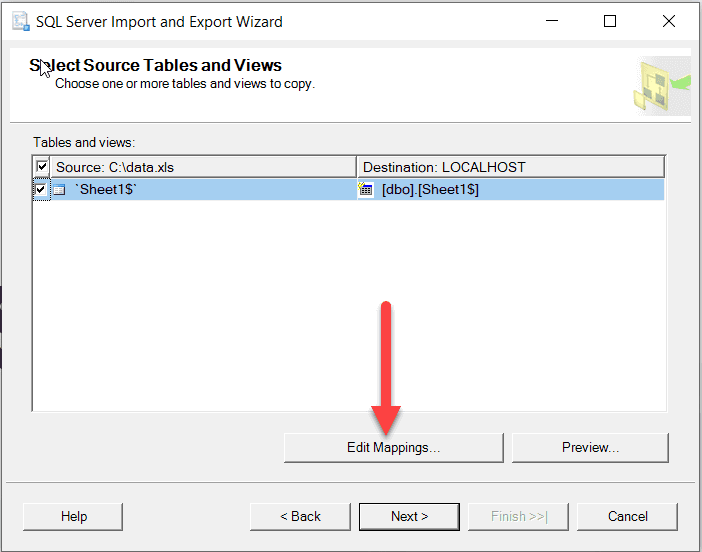Toggle the select-all checkbox in Source header
Screen dimensions: 702x552
(x=42, y=167)
